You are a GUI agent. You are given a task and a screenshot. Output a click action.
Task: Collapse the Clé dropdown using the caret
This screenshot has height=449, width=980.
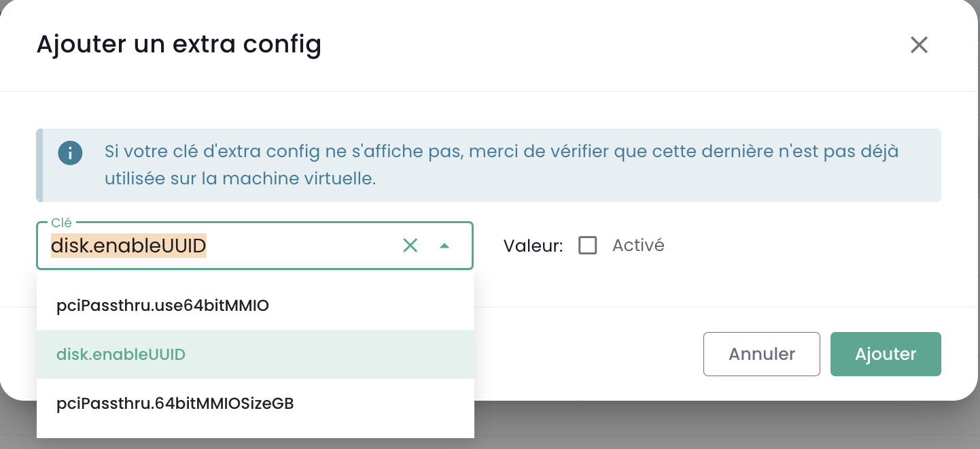click(444, 246)
